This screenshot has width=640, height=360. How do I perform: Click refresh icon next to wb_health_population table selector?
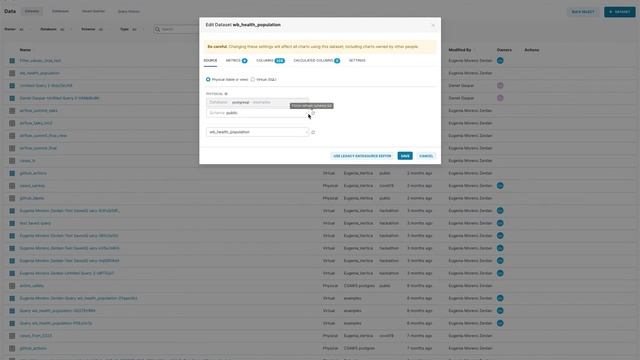[x=313, y=132]
